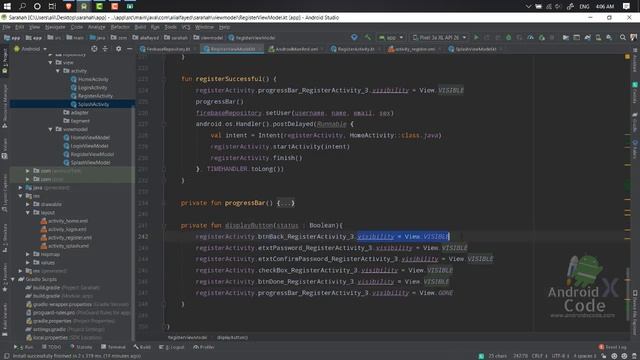The height and width of the screenshot is (360, 640).
Task: Open the Android project view dropdown
Action: (31, 49)
